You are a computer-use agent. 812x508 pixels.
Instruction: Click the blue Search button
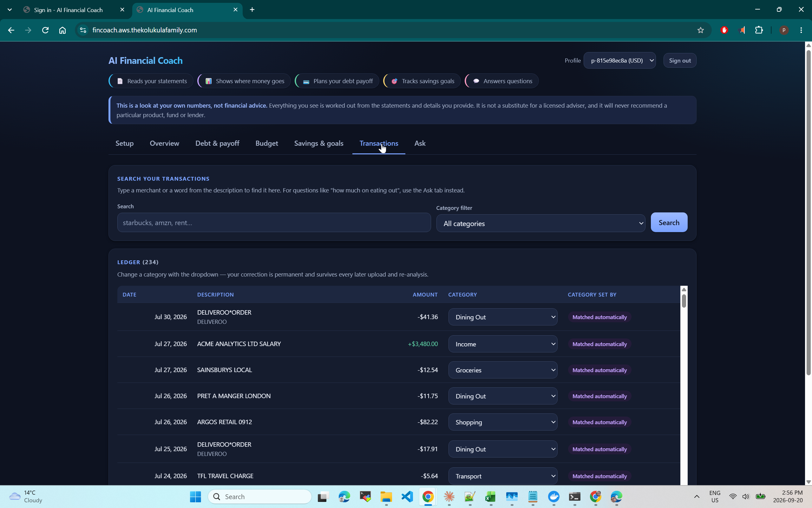(x=669, y=223)
